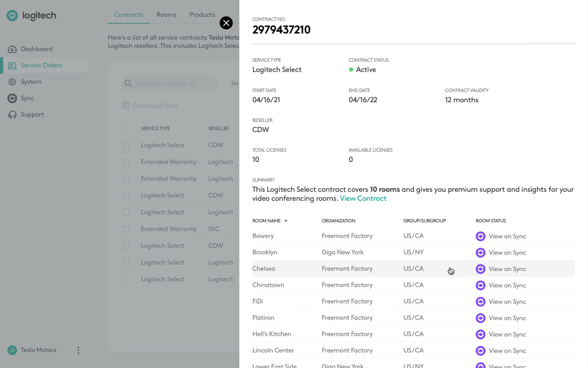Image resolution: width=588 pixels, height=368 pixels.
Task: Select the Service Orders sidebar icon
Action: pos(12,66)
